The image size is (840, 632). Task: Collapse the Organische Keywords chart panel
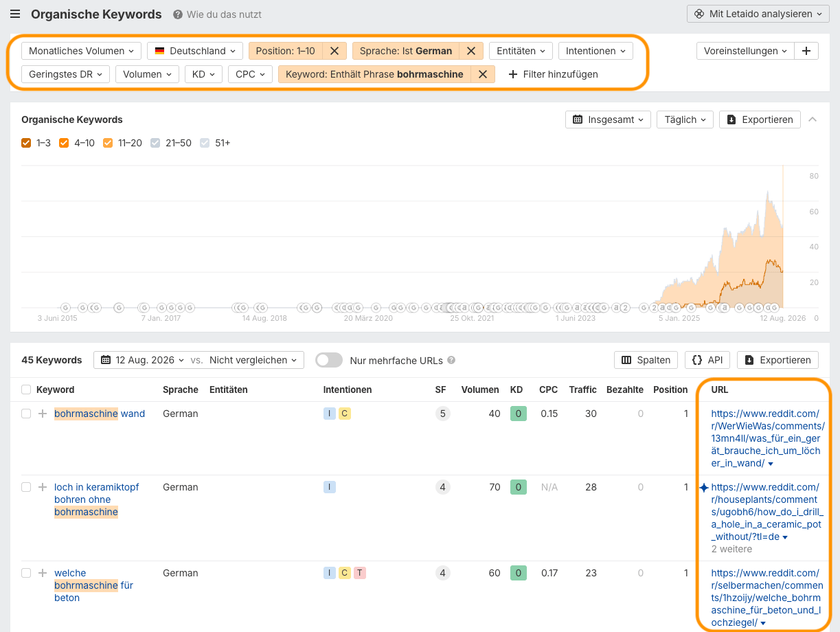click(x=813, y=120)
